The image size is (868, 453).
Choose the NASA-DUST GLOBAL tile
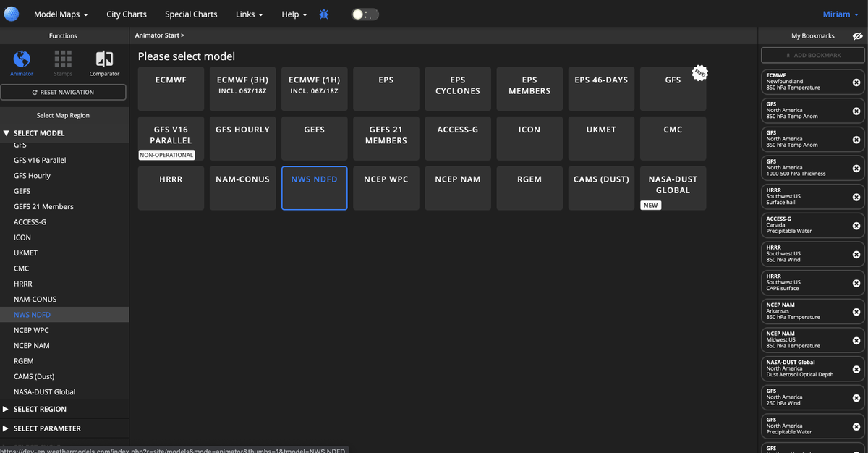pos(673,188)
